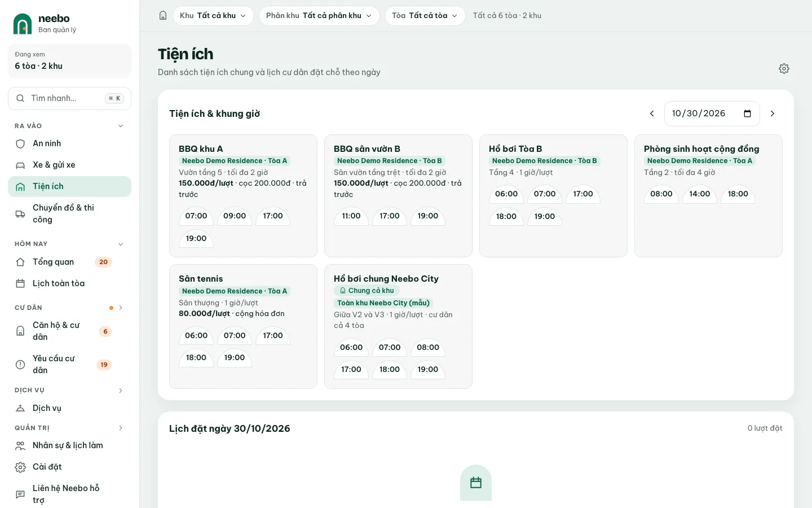
Task: Select 08:00 slot for Hồ bơi chung Neebo City
Action: pyautogui.click(x=428, y=348)
